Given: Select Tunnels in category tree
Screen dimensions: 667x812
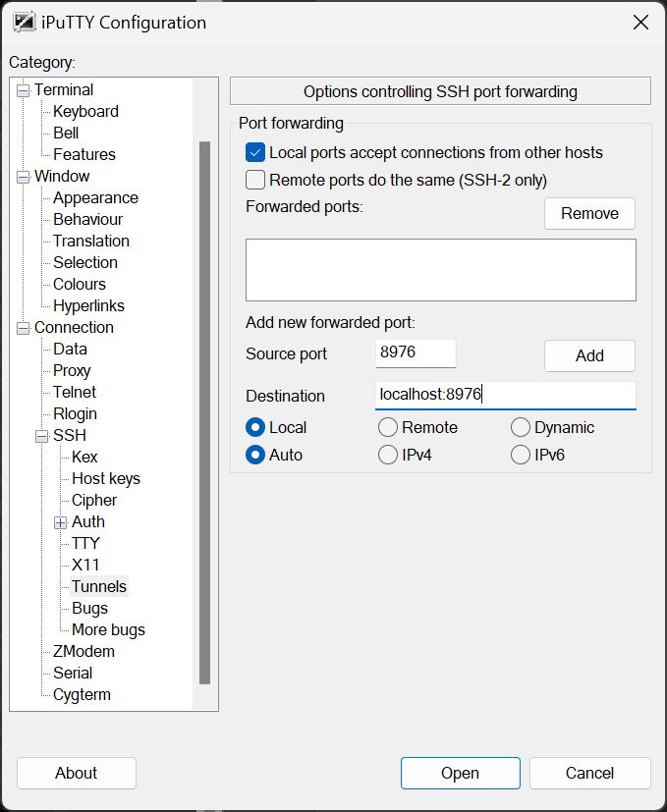Looking at the screenshot, I should point(99,587).
